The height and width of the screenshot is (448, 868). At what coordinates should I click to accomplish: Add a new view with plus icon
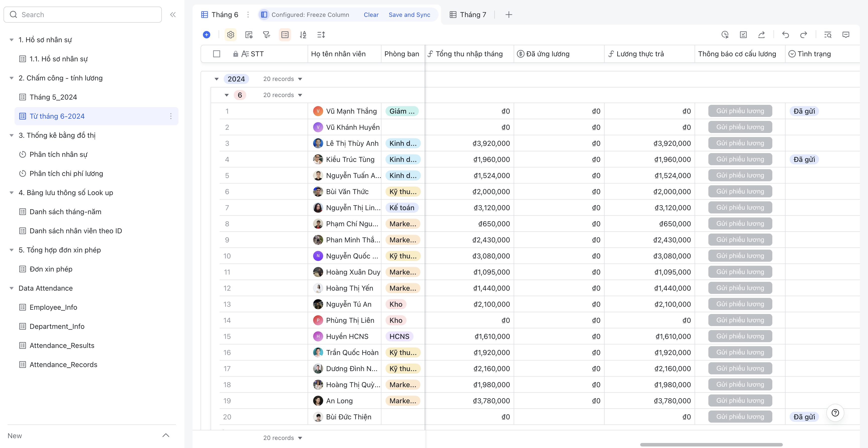click(509, 15)
